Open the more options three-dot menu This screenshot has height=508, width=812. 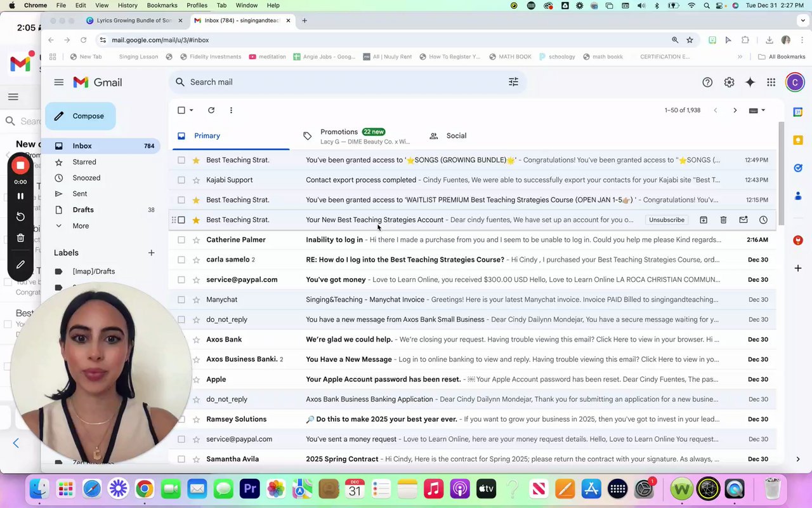[231, 110]
